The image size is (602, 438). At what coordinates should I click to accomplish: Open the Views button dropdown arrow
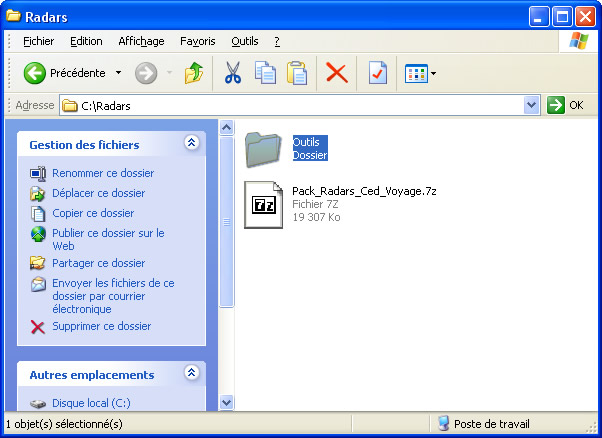[433, 73]
